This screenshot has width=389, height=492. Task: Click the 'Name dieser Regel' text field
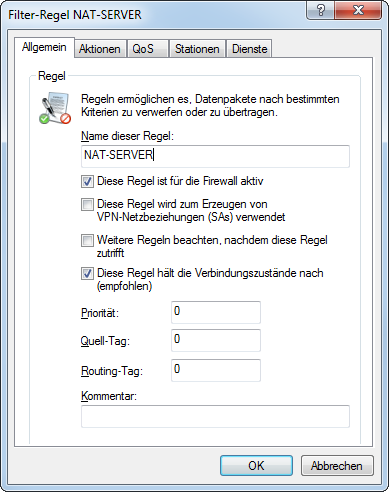(x=215, y=156)
